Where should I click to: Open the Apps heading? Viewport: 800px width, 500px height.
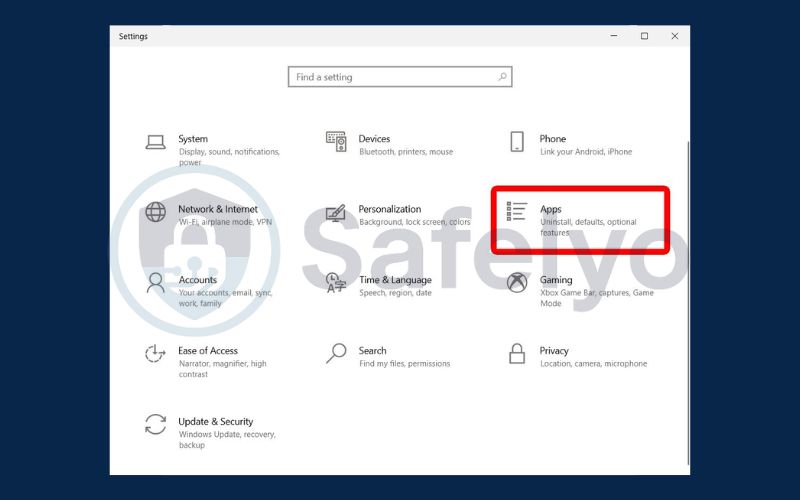coord(551,209)
